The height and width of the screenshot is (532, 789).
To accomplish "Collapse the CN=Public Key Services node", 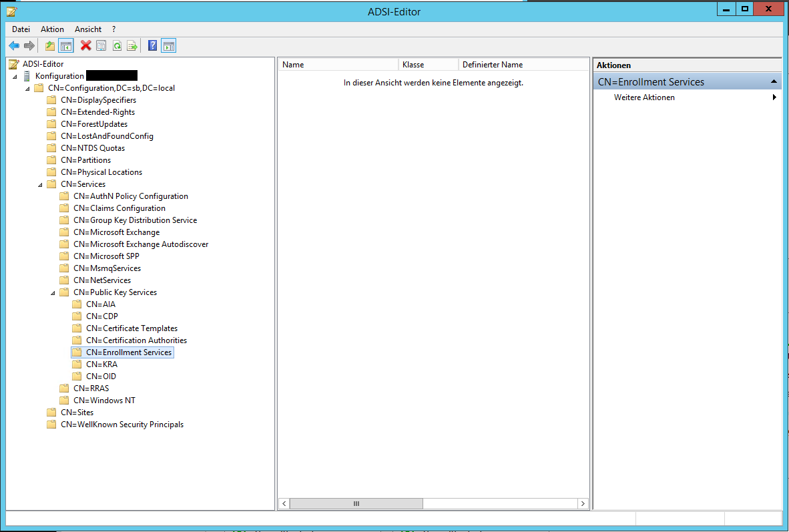I will [x=53, y=292].
